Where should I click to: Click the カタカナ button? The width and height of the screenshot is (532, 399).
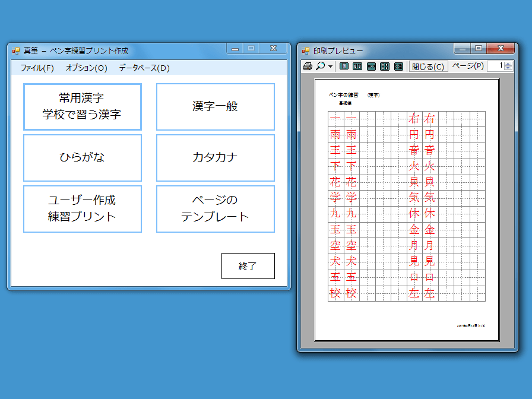[x=215, y=158]
